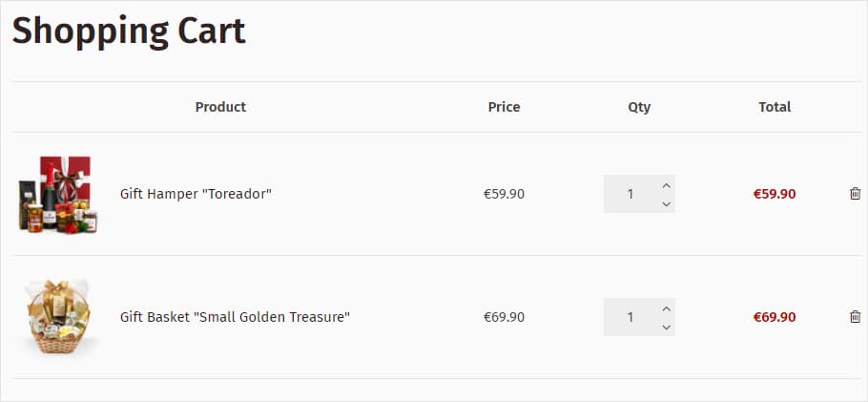
Task: Click the red €59.90 total amount
Action: (775, 194)
